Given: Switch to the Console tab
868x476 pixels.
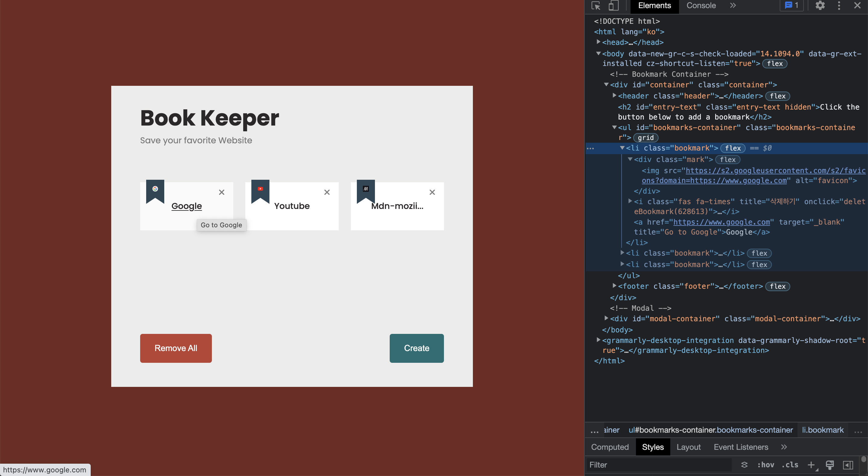Looking at the screenshot, I should click(701, 6).
